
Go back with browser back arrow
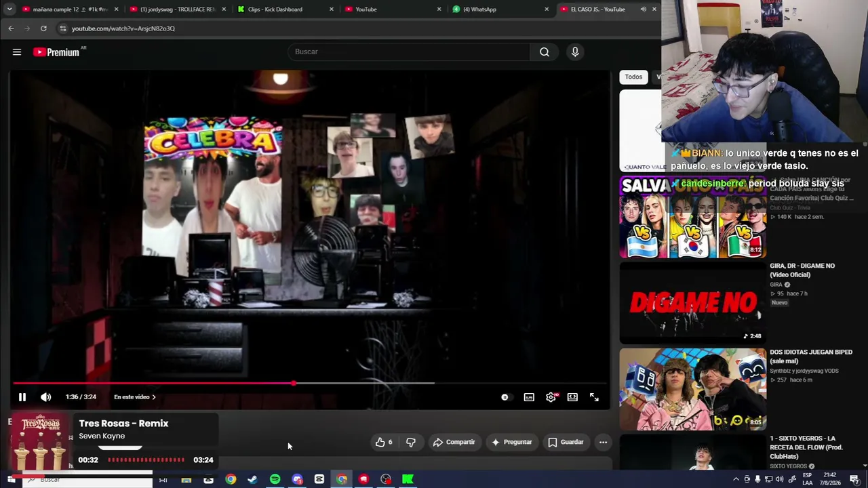pyautogui.click(x=11, y=28)
